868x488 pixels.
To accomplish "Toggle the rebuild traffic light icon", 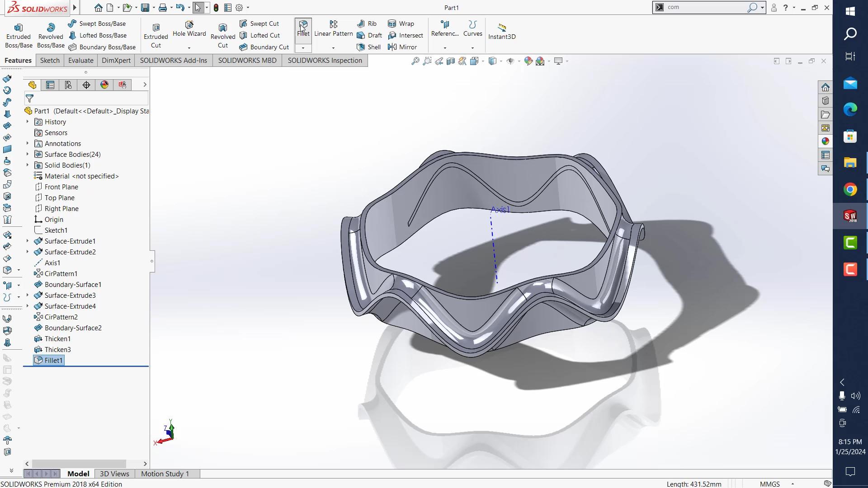I will pyautogui.click(x=216, y=8).
